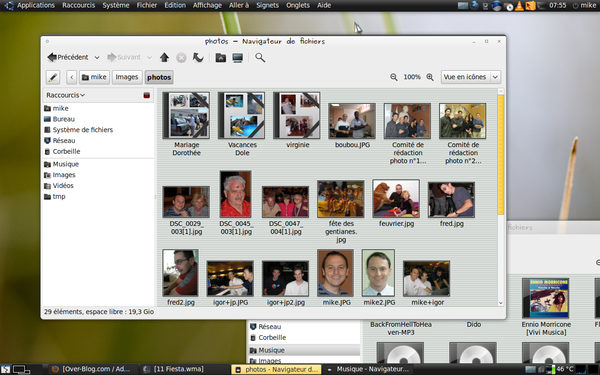Open the home folder toolbar icon
The height and width of the screenshot is (375, 600).
pos(220,58)
